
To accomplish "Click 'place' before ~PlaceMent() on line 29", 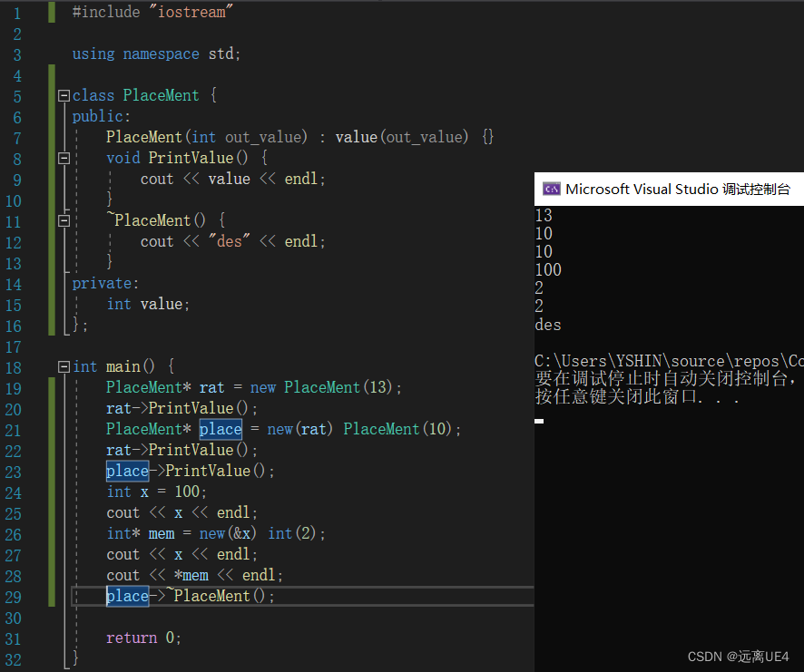I will pyautogui.click(x=128, y=596).
